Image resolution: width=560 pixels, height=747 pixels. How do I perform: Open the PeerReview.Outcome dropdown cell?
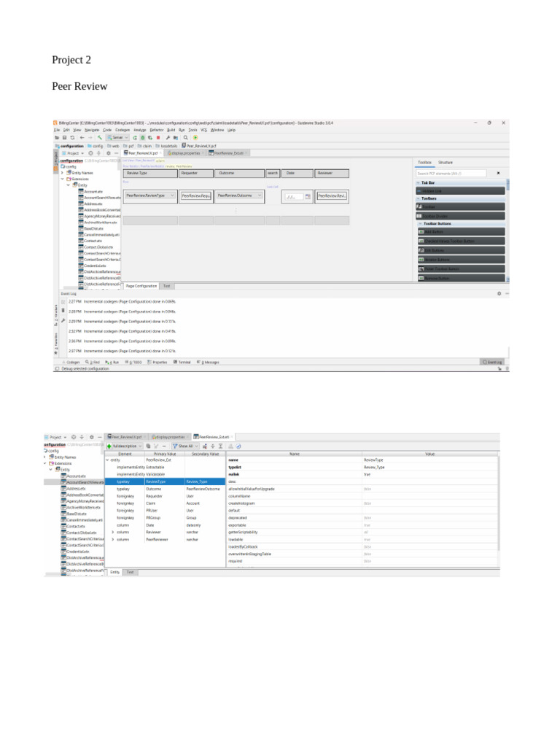[x=239, y=196]
